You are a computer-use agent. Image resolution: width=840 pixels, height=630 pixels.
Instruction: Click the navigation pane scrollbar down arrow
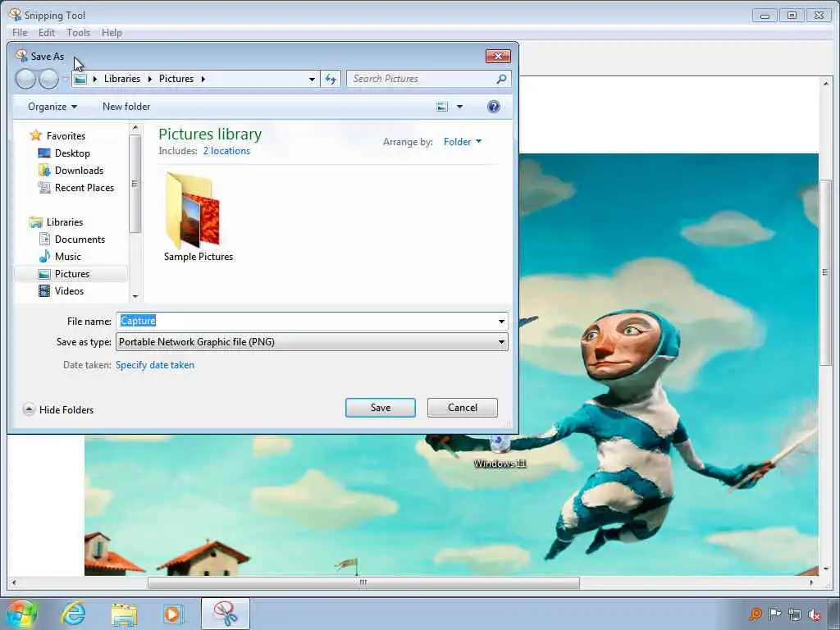135,296
